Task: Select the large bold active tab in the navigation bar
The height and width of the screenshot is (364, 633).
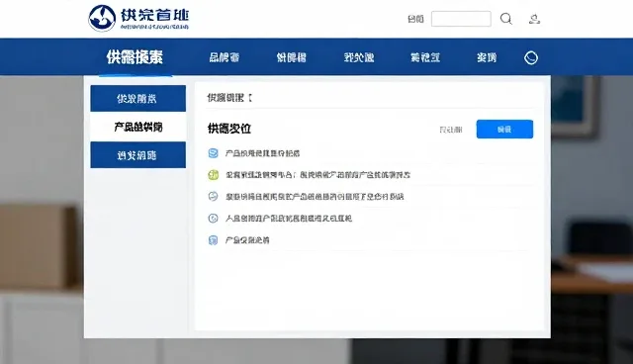Action: pyautogui.click(x=135, y=57)
